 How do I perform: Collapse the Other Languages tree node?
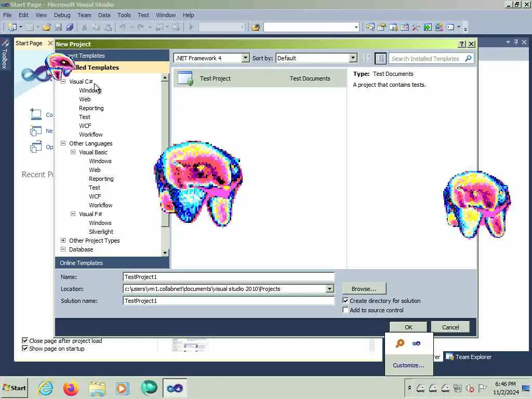63,143
